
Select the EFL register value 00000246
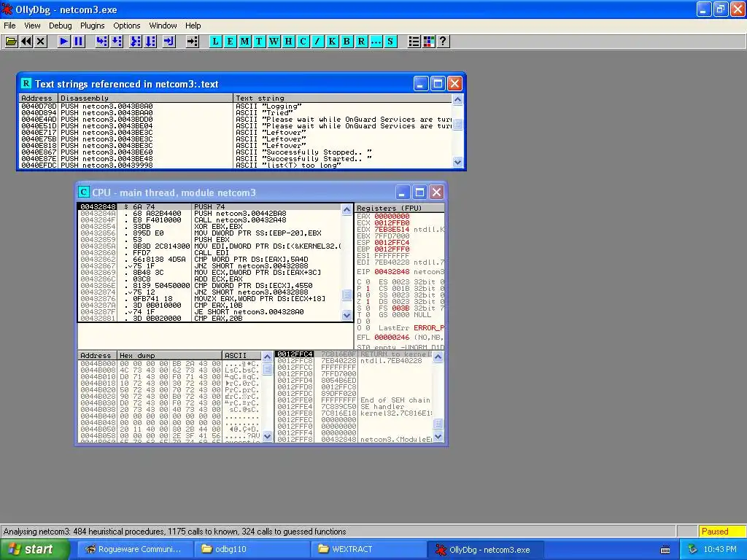392,337
